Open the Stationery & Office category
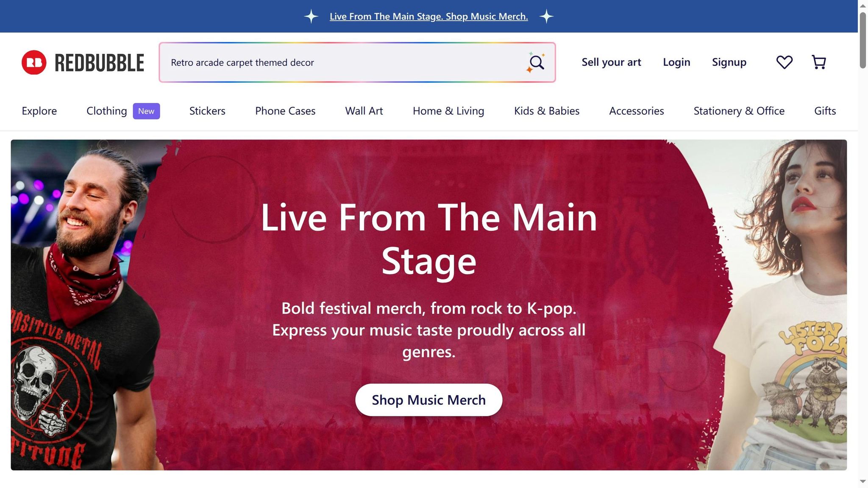Screen dimensions: 868x488 [x=739, y=111]
